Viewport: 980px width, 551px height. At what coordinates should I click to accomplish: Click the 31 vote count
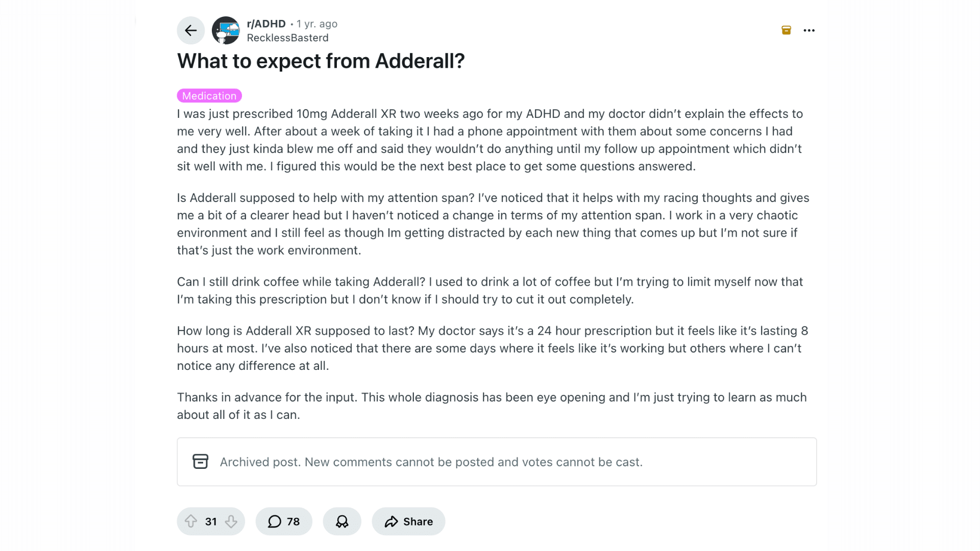[x=211, y=521]
